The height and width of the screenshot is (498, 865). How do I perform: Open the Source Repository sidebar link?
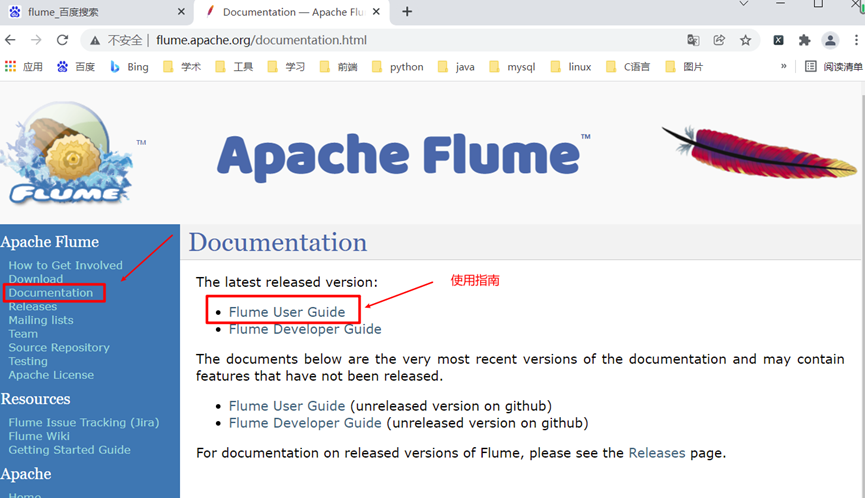59,348
